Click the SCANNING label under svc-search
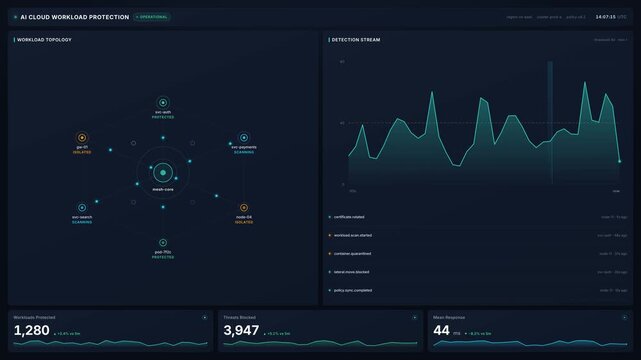The height and width of the screenshot is (360, 641). (x=82, y=222)
